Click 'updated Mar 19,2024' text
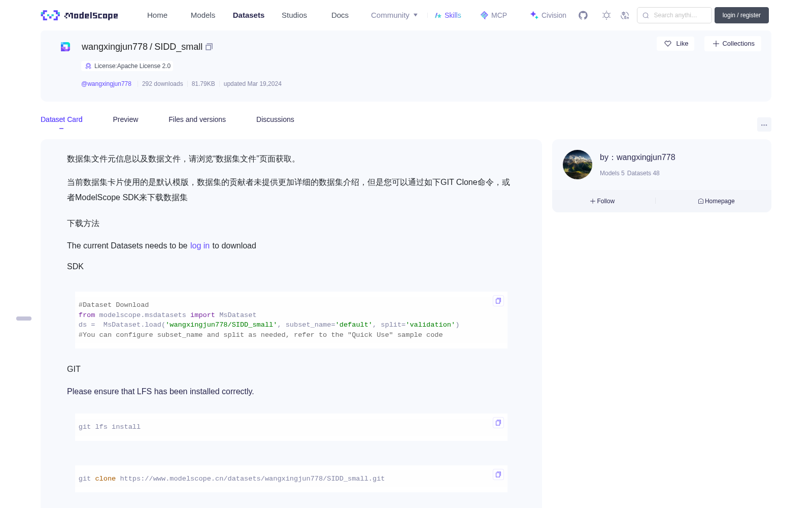Image resolution: width=812 pixels, height=508 pixels. click(252, 84)
